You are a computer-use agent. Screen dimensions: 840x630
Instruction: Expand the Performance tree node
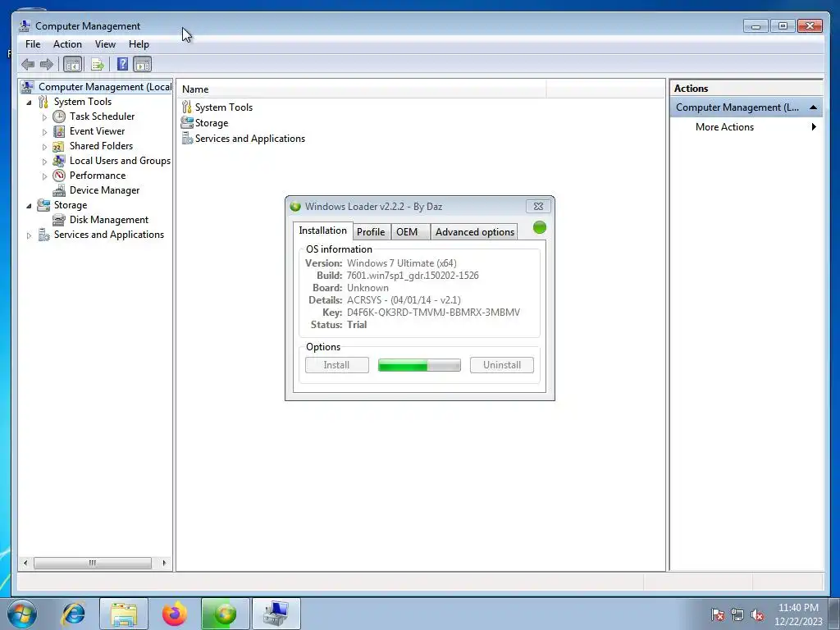(x=44, y=176)
